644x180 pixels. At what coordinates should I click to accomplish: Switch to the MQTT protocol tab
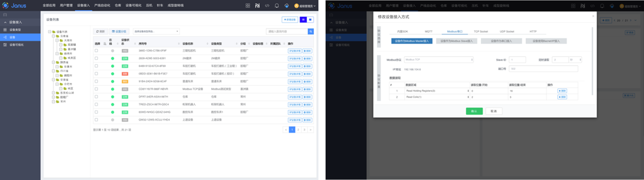point(428,32)
